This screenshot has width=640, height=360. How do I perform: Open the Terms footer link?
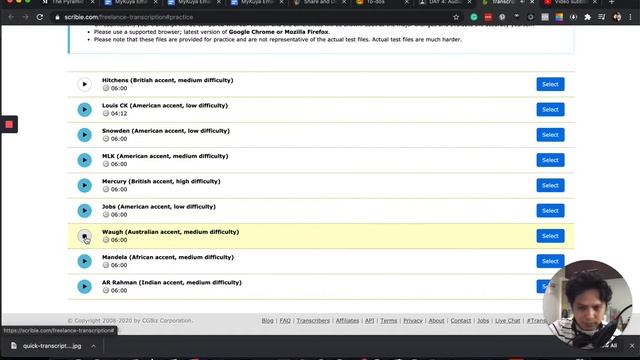click(389, 320)
